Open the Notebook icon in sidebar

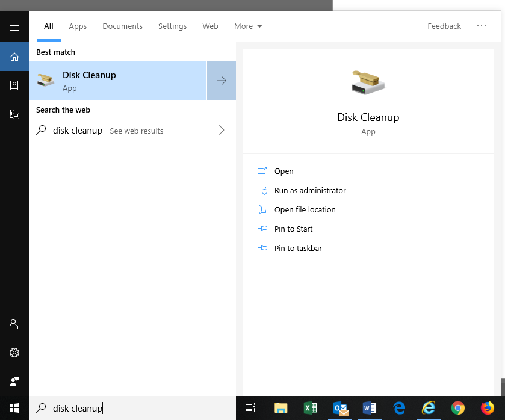point(14,85)
